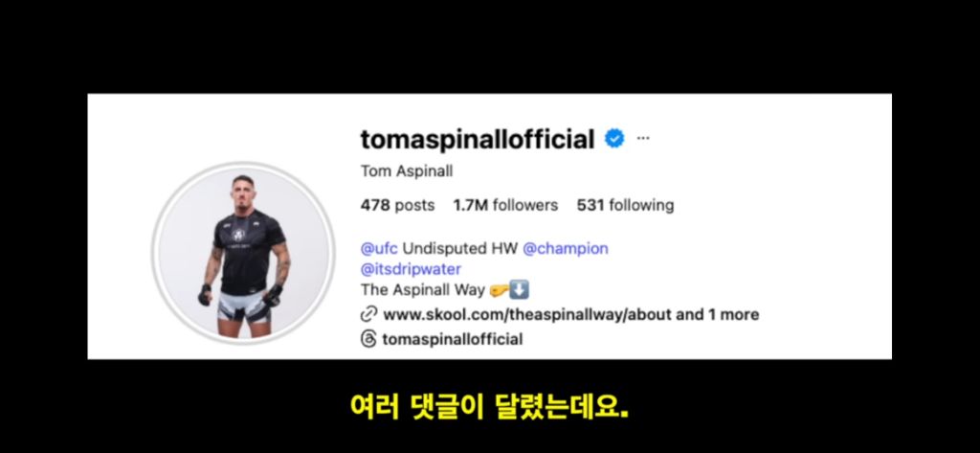Click the pointing hand emoji
This screenshot has width=980, height=453.
click(500, 290)
